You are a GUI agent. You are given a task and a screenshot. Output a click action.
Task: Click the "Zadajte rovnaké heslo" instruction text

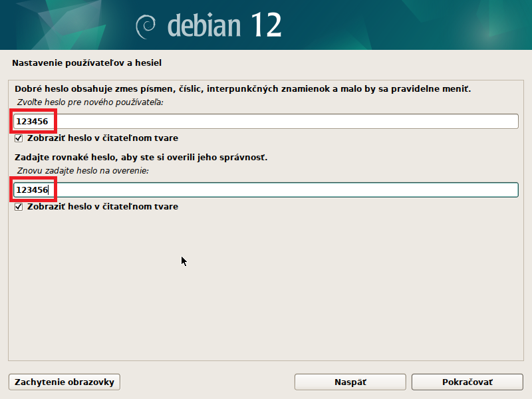click(x=141, y=158)
